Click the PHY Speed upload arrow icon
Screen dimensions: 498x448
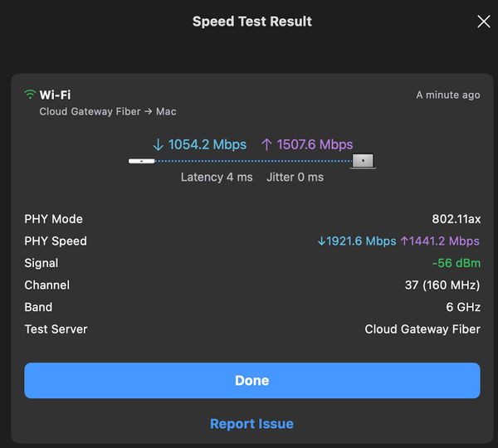pos(404,241)
